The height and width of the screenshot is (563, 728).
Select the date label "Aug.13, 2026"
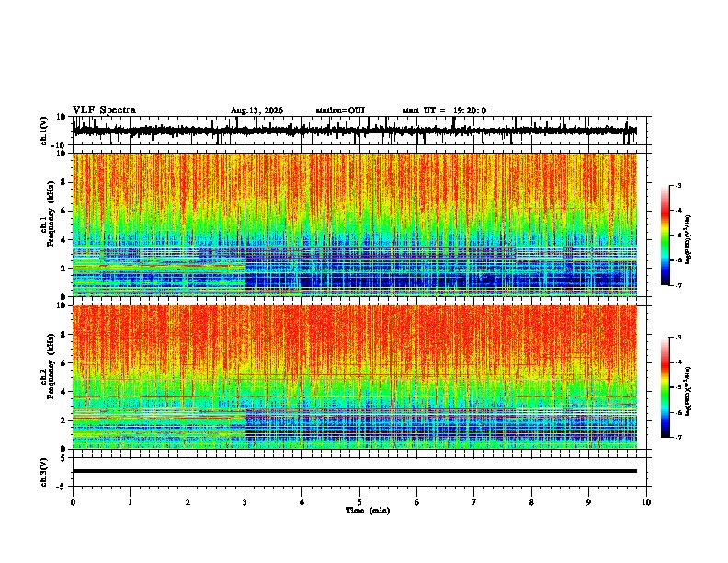click(256, 110)
